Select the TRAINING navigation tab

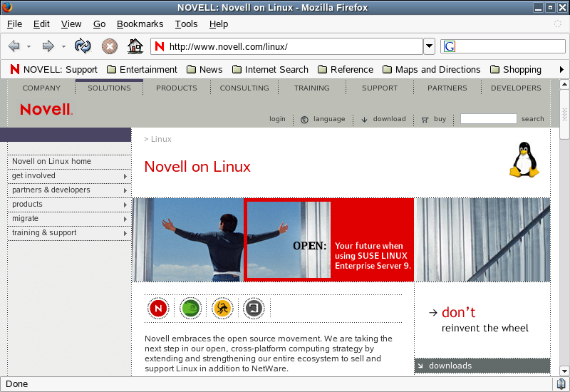click(312, 88)
